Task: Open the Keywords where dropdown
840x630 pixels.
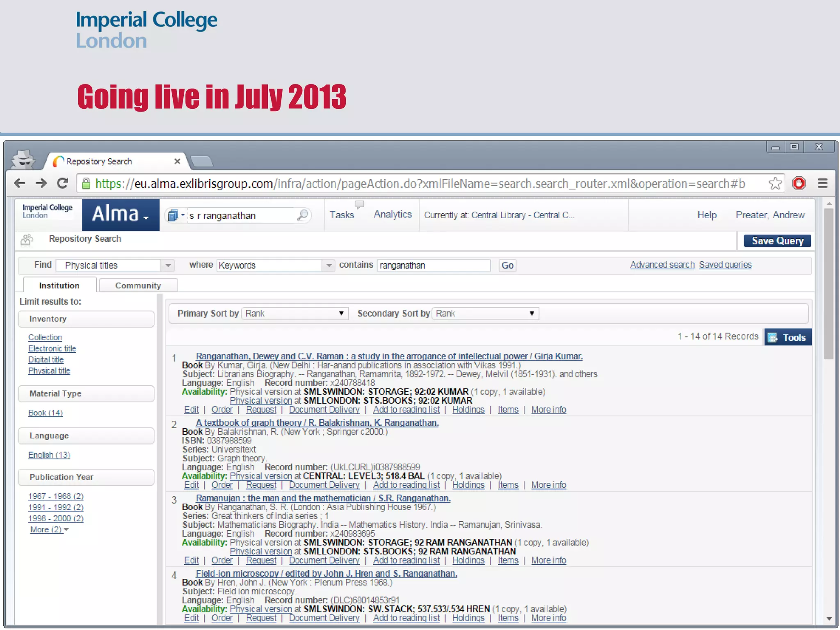Action: (x=329, y=266)
